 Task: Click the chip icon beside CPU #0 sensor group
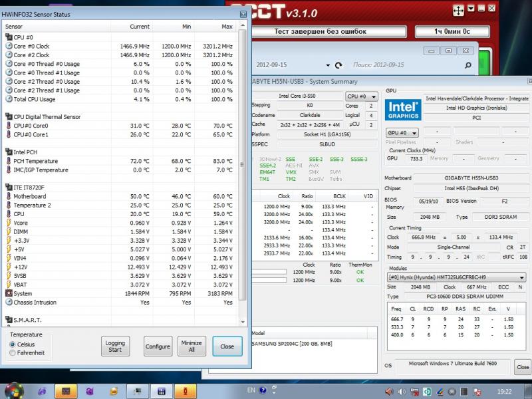9,37
